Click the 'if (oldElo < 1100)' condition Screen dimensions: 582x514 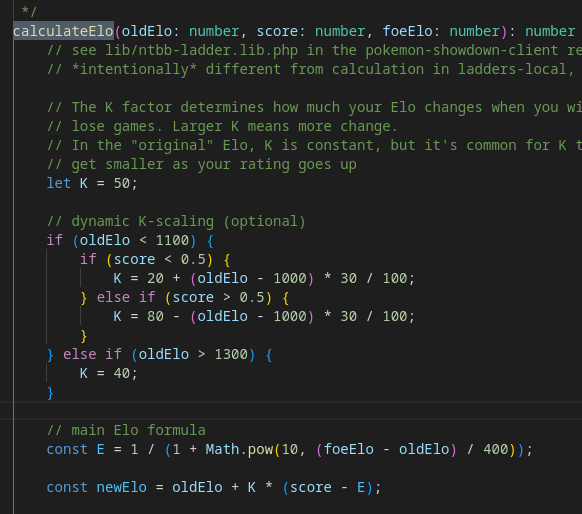click(x=130, y=240)
